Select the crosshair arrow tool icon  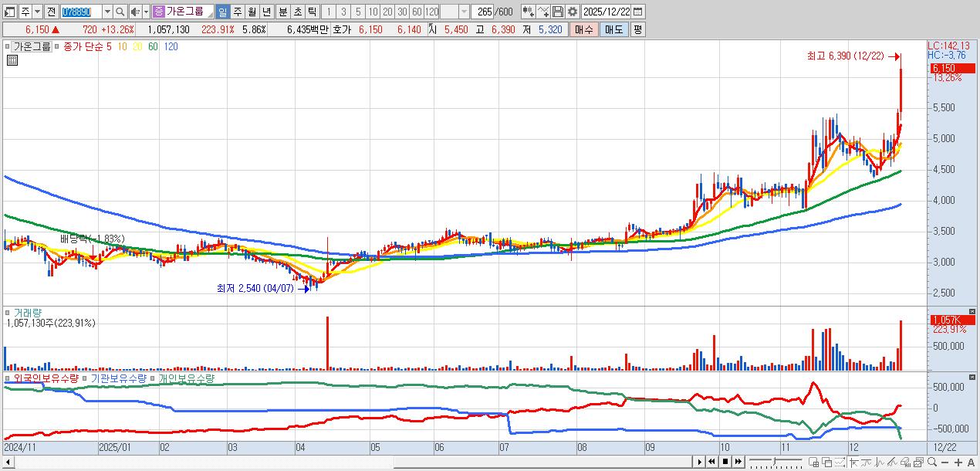point(854,462)
